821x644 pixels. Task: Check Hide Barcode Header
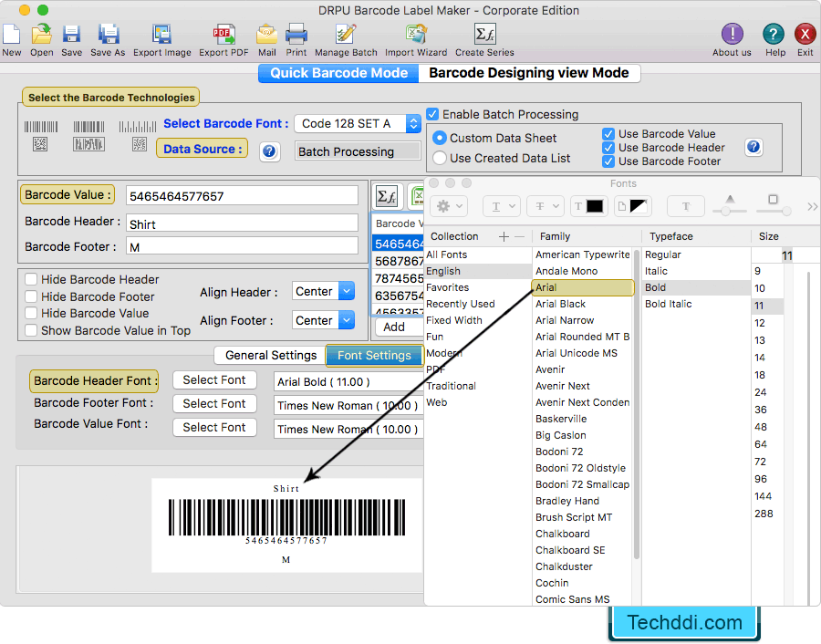[x=31, y=280]
